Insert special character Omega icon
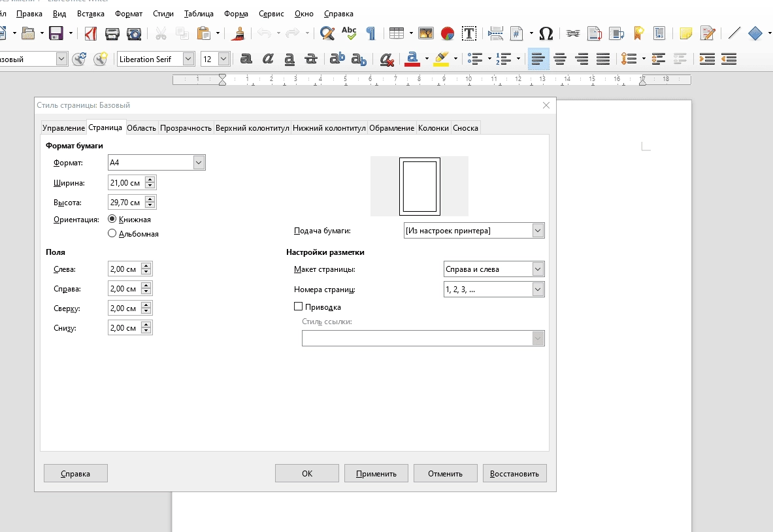This screenshot has width=773, height=532. click(546, 33)
